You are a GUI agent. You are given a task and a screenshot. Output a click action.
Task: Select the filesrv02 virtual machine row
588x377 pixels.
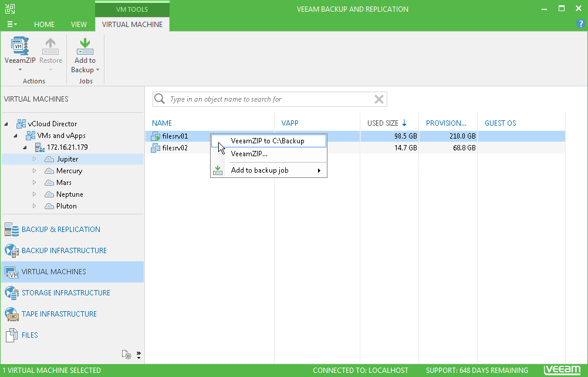tap(355, 148)
